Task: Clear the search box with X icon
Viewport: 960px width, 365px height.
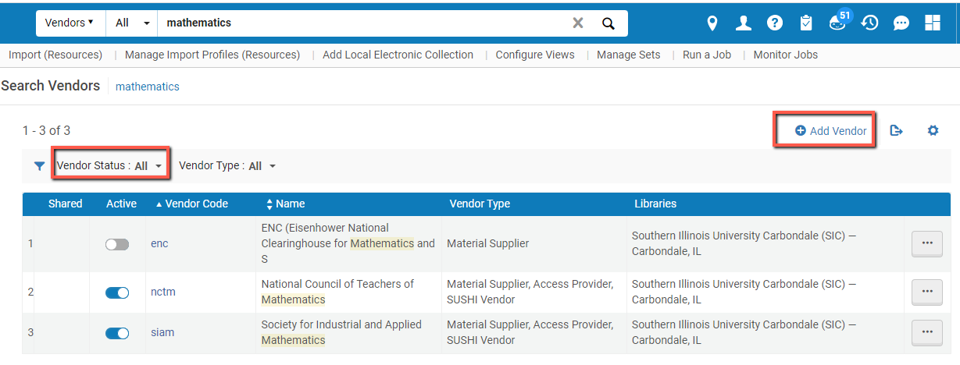Action: point(577,23)
